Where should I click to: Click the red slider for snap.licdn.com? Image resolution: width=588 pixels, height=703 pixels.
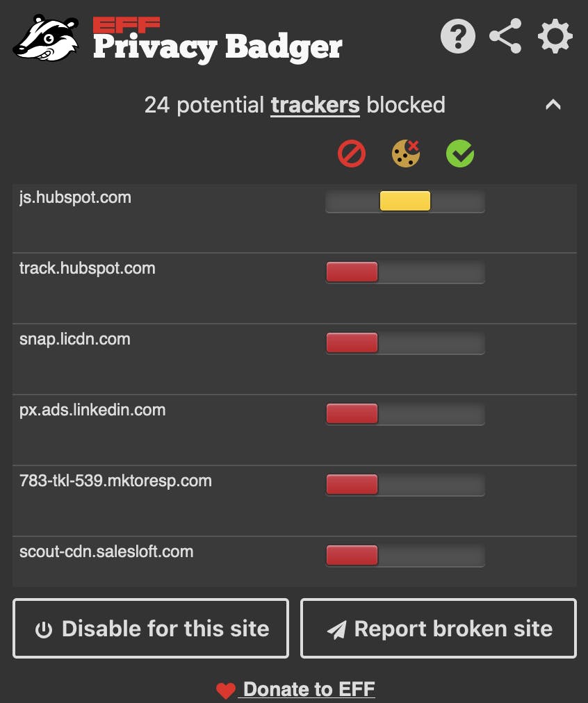pos(352,342)
